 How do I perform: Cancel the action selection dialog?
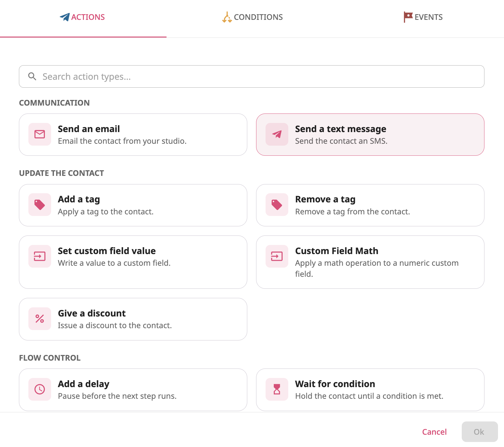434,432
